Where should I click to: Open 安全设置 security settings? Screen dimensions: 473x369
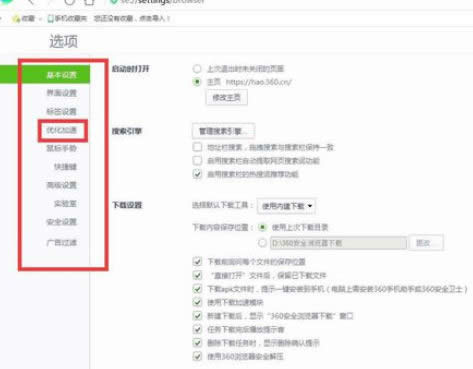[x=61, y=222]
